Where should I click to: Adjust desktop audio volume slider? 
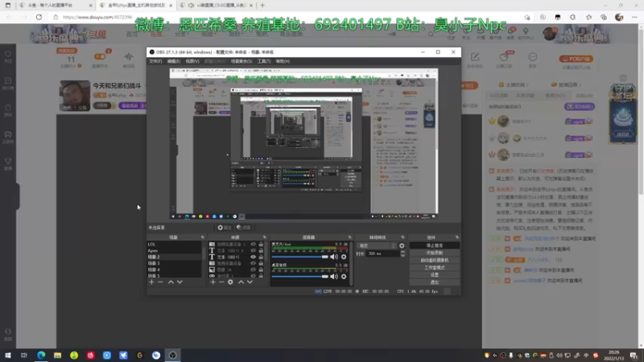[x=299, y=277]
